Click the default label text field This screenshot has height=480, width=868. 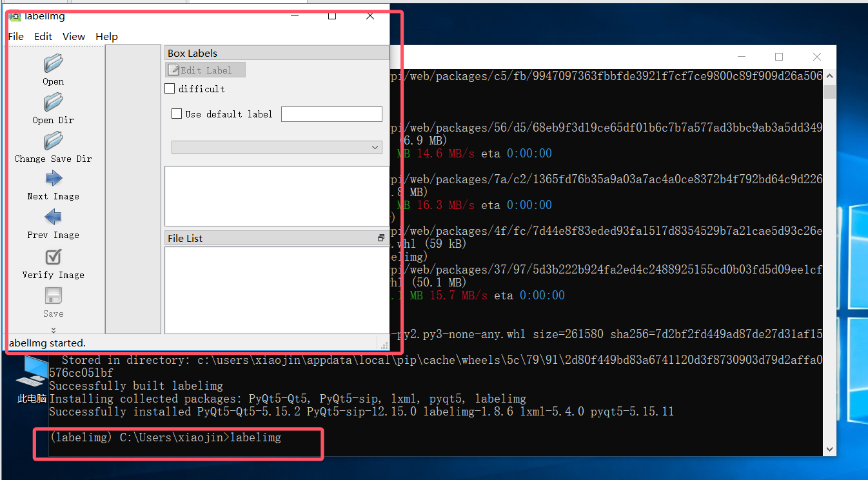331,114
